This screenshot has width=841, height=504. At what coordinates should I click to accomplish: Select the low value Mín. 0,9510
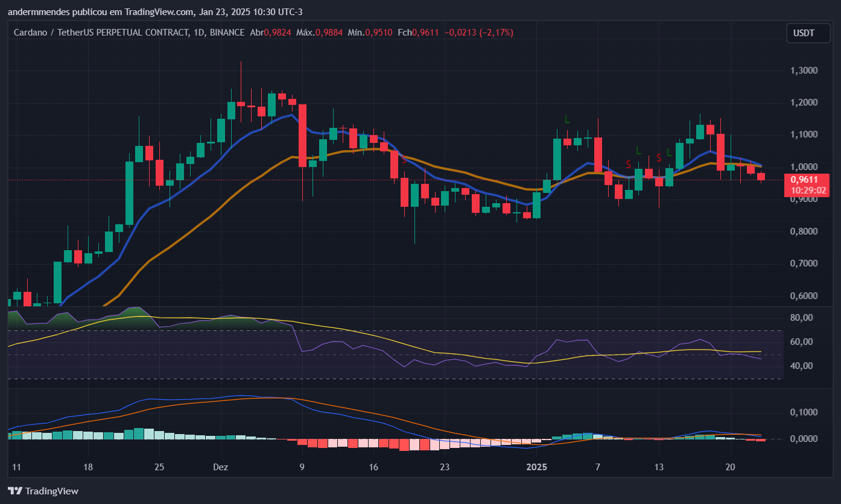point(370,33)
